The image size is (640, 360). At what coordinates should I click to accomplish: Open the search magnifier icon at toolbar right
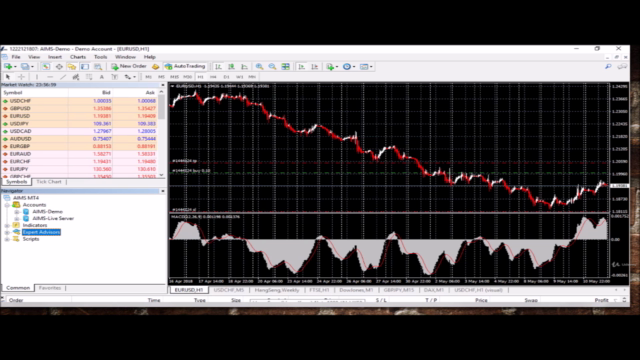[608, 67]
